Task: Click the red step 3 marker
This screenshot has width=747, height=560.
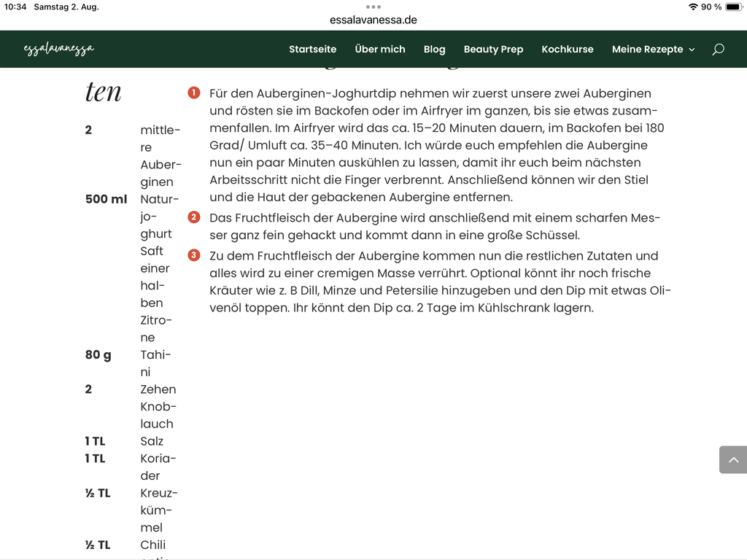Action: (x=194, y=255)
